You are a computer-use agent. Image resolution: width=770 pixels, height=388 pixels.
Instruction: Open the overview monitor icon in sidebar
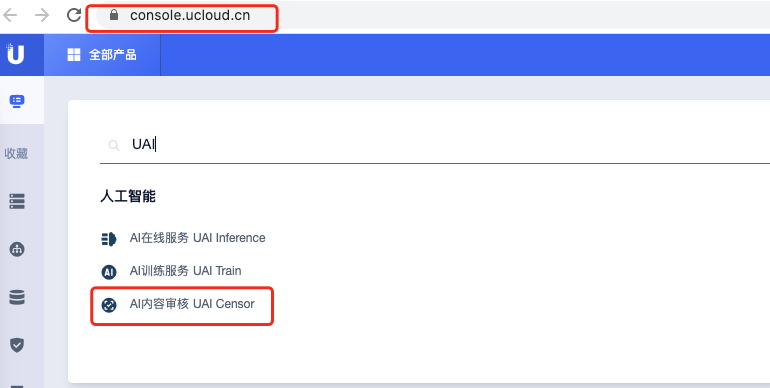(x=17, y=101)
